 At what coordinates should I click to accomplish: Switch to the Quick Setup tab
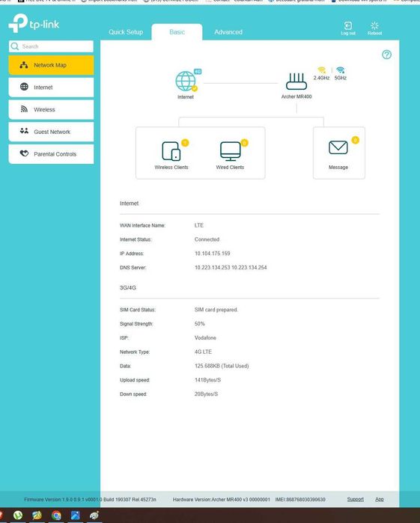pyautogui.click(x=126, y=32)
